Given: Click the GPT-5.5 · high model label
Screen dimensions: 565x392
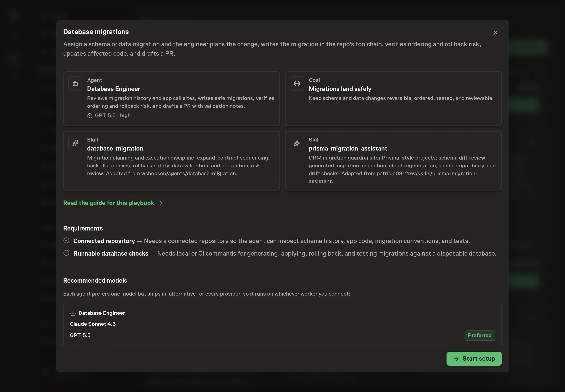Looking at the screenshot, I should click(x=113, y=115).
